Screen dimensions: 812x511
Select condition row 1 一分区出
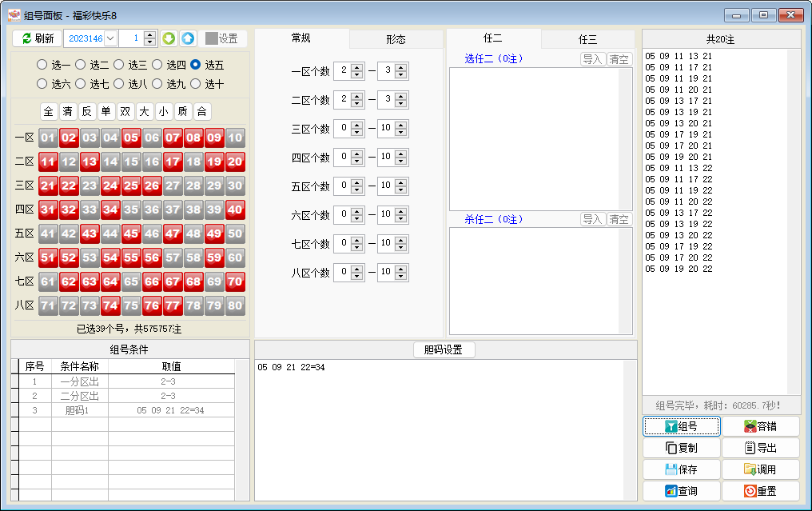click(127, 381)
